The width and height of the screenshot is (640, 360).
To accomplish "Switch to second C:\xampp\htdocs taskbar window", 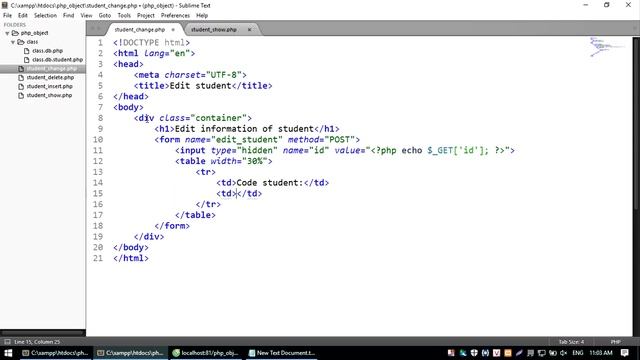I will point(130,353).
